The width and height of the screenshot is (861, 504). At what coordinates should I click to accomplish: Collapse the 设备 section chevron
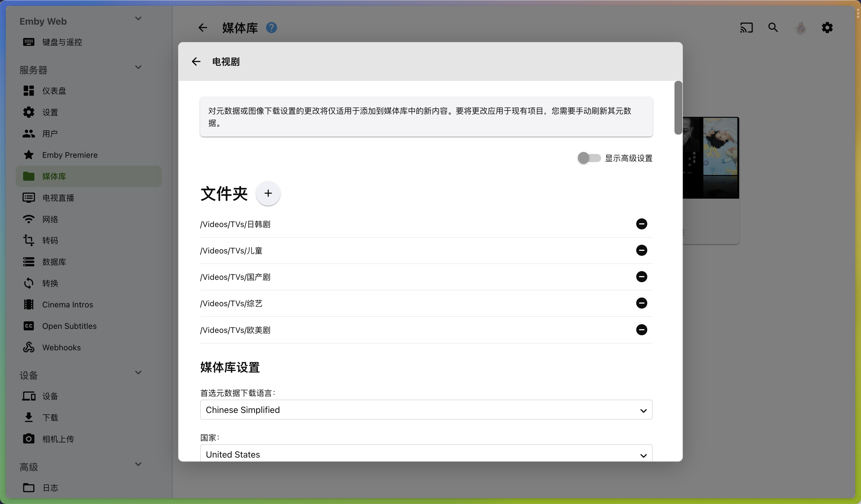138,373
